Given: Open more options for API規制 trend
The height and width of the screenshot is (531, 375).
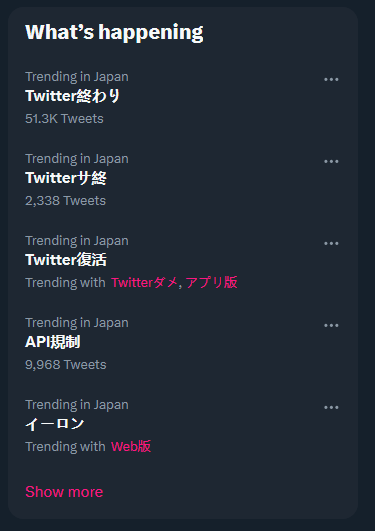Looking at the screenshot, I should 331,325.
